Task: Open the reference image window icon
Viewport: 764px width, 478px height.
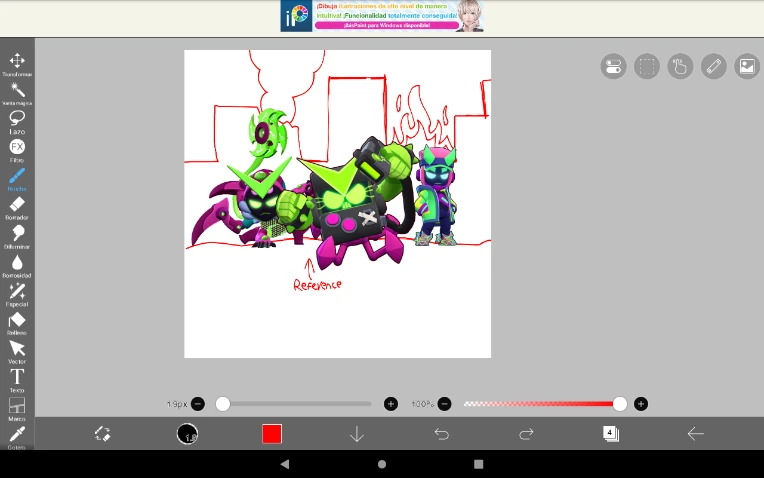Action: [747, 66]
